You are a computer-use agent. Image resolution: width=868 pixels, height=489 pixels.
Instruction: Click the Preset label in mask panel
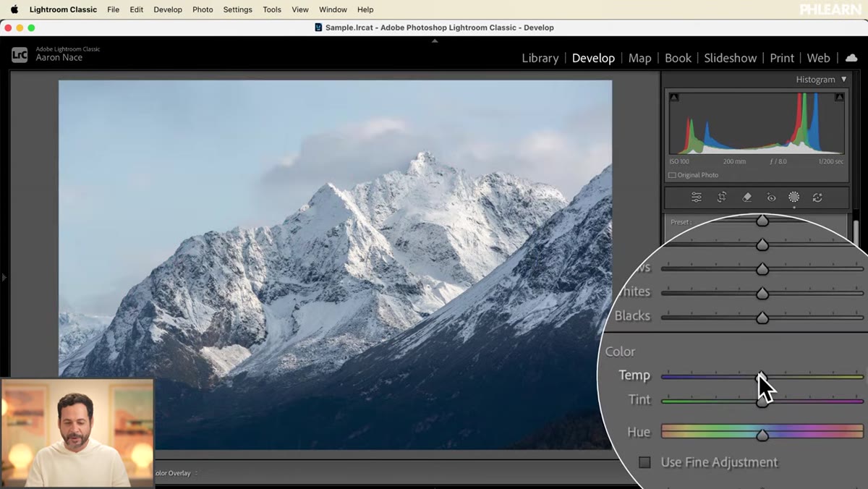click(x=681, y=222)
